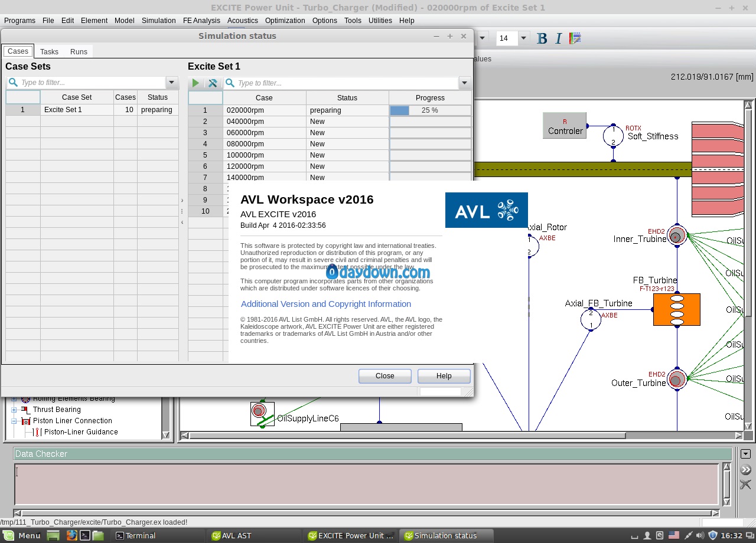Open Additional Version and Copyright Information
Image resolution: width=756 pixels, height=543 pixels.
point(326,304)
